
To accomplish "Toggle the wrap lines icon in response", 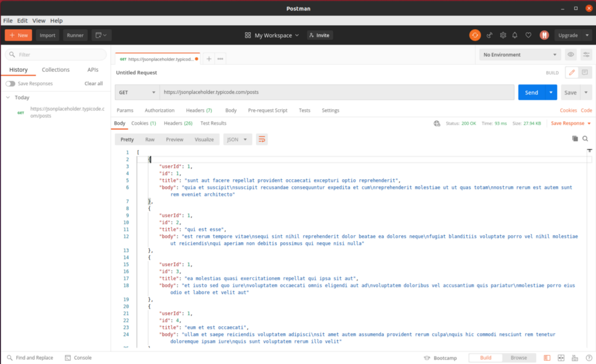I will pyautogui.click(x=262, y=139).
